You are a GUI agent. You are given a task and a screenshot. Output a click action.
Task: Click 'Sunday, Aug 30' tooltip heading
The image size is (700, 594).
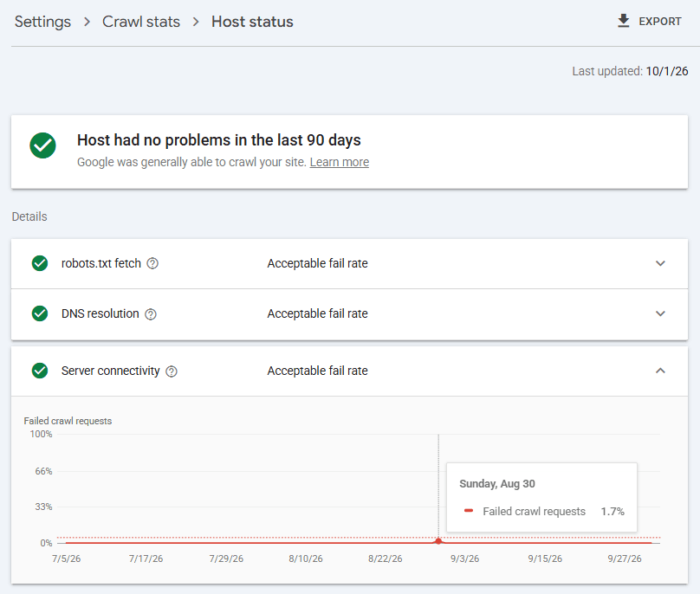click(x=497, y=484)
